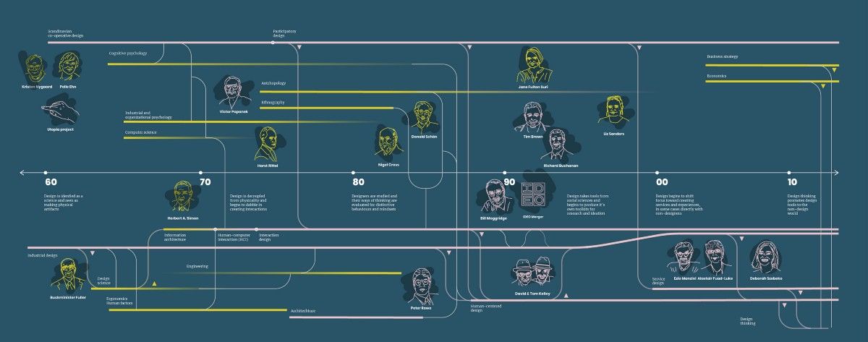Select 'Design takes tools from social sciences' text
The height and width of the screenshot is (342, 868).
point(588,205)
